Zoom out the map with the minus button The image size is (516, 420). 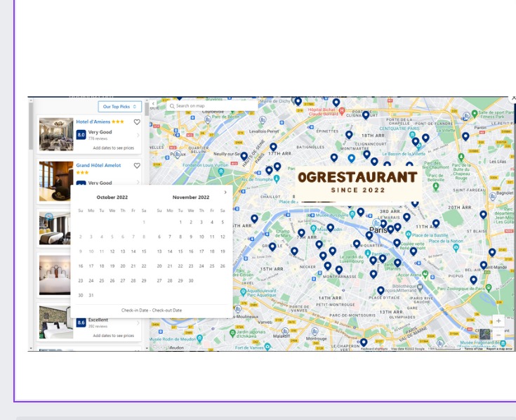[x=498, y=335]
